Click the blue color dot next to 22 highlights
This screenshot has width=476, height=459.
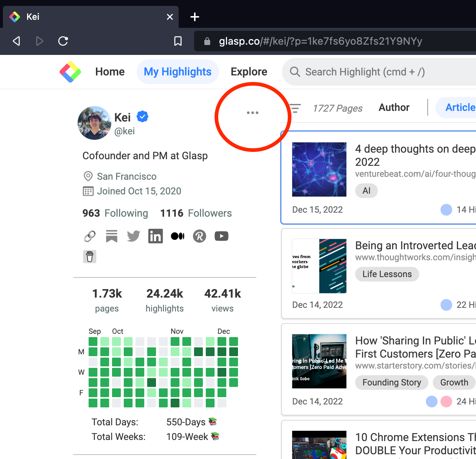coord(446,305)
